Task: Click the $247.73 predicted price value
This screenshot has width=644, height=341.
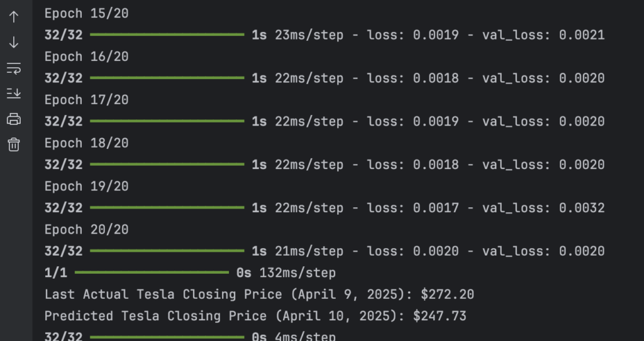Action: 440,316
